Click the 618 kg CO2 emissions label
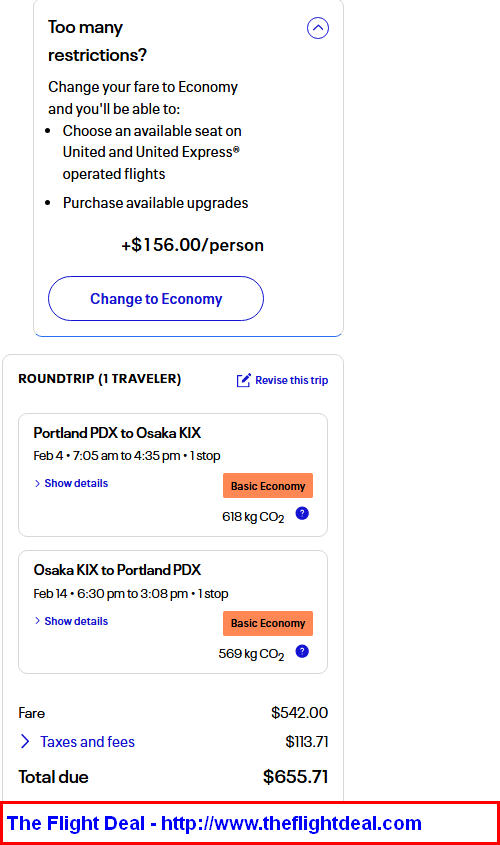500x845 pixels. coord(253,517)
